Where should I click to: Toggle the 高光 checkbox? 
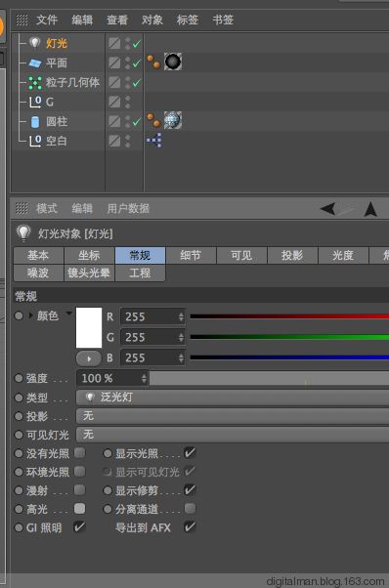pyautogui.click(x=79, y=509)
